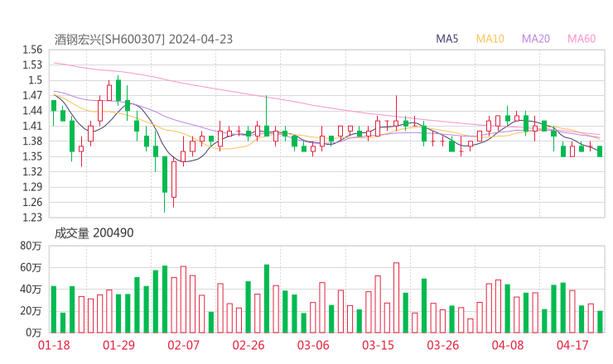Click the 1.38 price axis label

pos(32,141)
